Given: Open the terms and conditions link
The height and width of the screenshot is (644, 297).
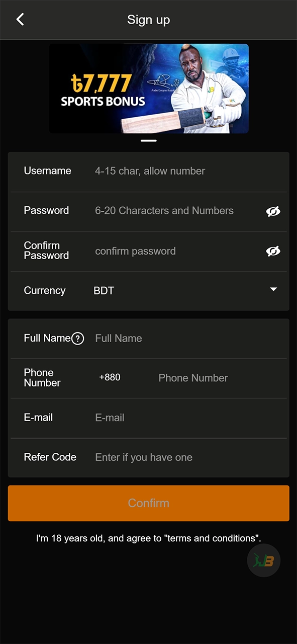Looking at the screenshot, I should click(212, 538).
